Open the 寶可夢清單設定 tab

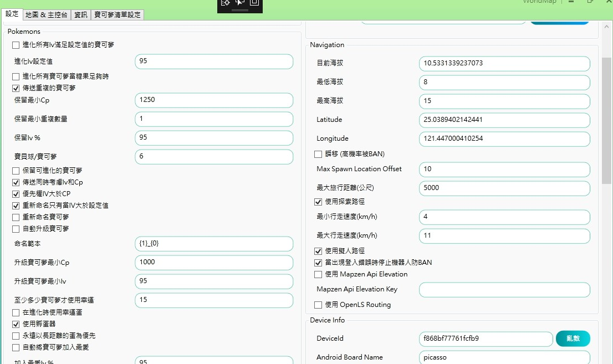[x=117, y=15]
